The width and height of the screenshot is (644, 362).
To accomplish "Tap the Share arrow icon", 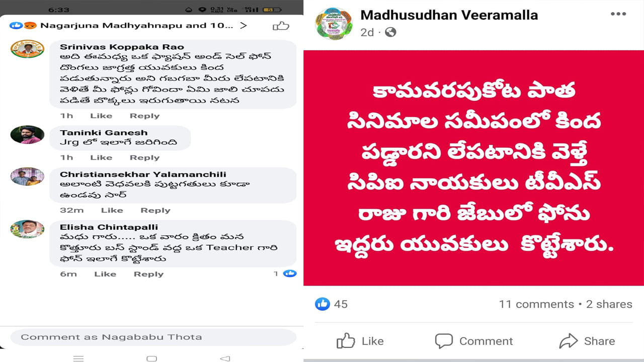I will pyautogui.click(x=569, y=341).
